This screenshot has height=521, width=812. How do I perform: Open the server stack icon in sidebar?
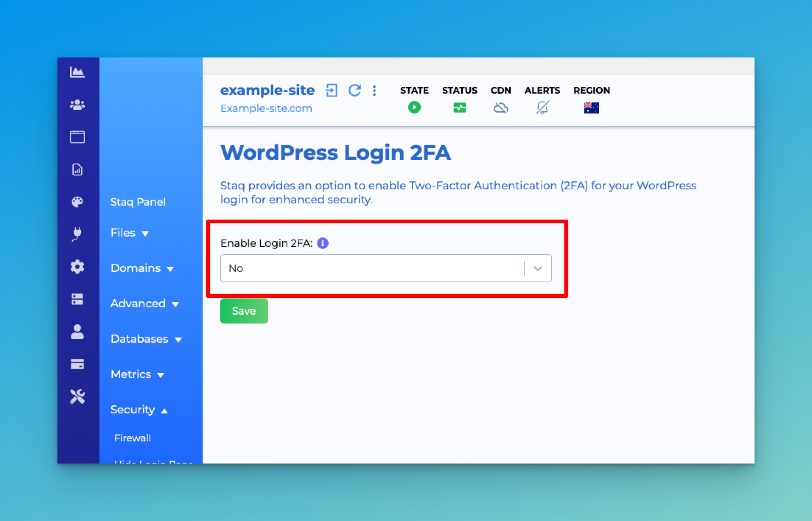tap(77, 299)
